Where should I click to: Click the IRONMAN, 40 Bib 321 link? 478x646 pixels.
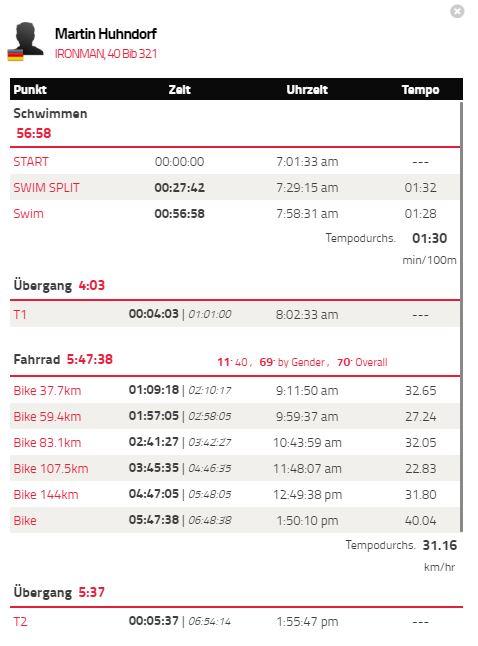(x=106, y=54)
